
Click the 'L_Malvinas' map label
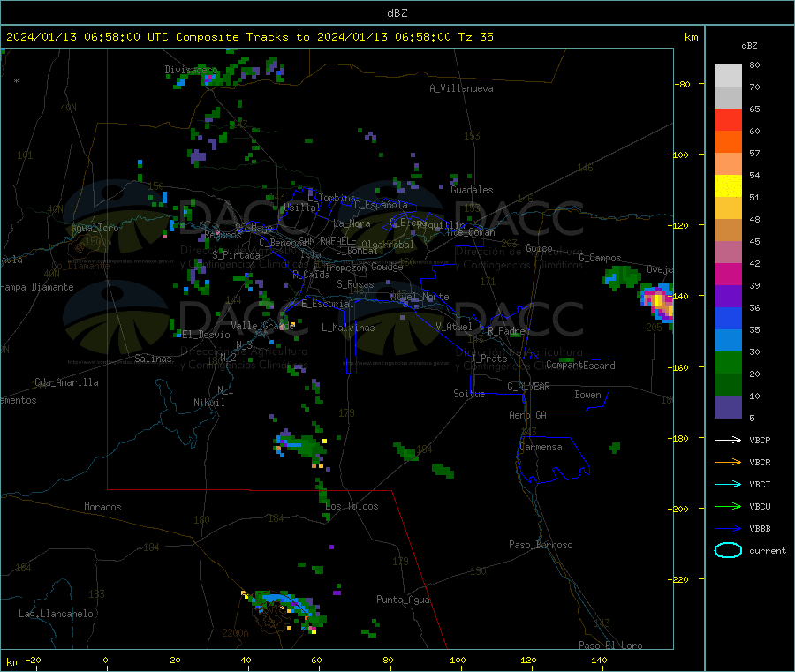click(x=348, y=328)
